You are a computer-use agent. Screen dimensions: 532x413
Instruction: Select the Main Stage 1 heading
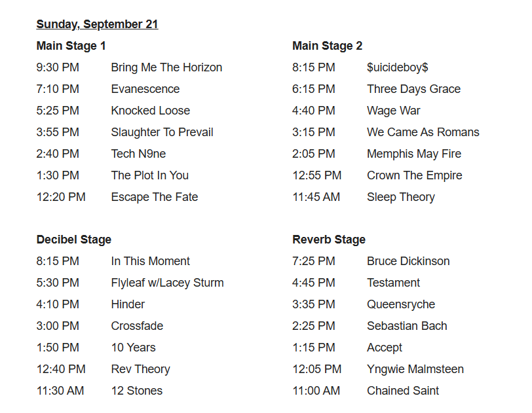[x=71, y=46]
